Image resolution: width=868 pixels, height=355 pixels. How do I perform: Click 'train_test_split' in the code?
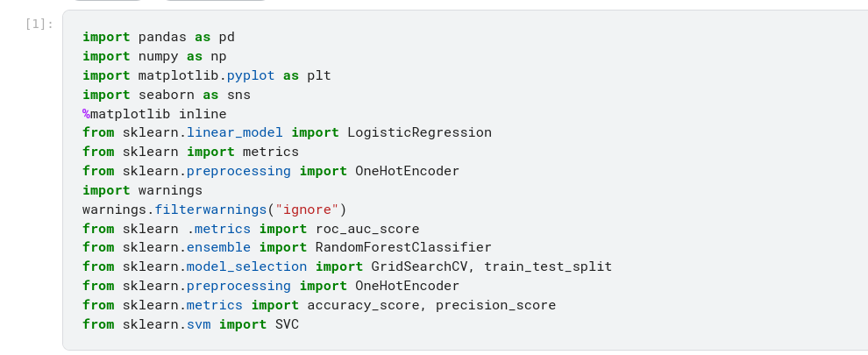tap(548, 266)
